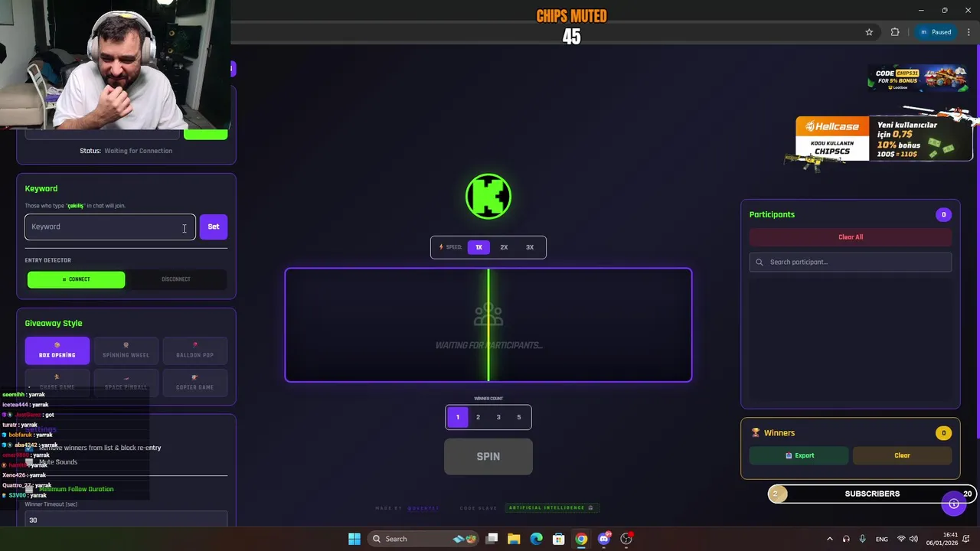Click the Giveaway Style heading
Viewport: 980px width, 551px height.
tap(54, 323)
